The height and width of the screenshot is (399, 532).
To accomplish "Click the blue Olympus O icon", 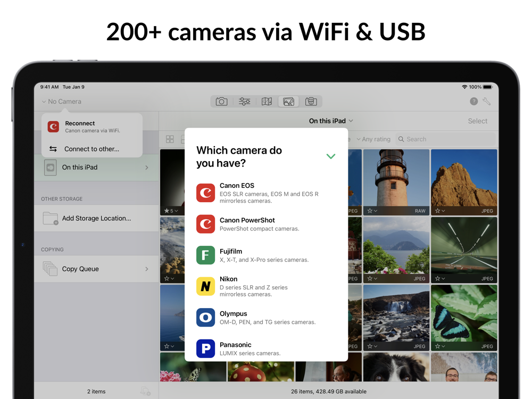I will (x=205, y=318).
